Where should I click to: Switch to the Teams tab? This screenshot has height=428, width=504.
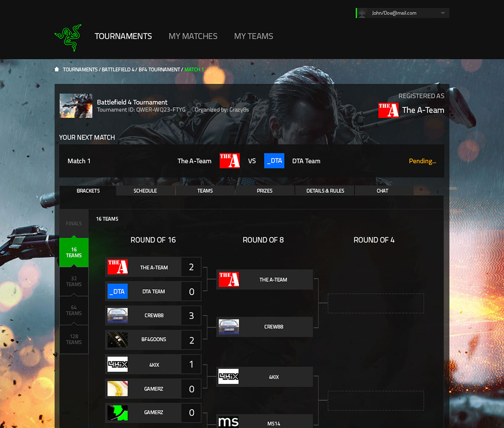pos(205,190)
